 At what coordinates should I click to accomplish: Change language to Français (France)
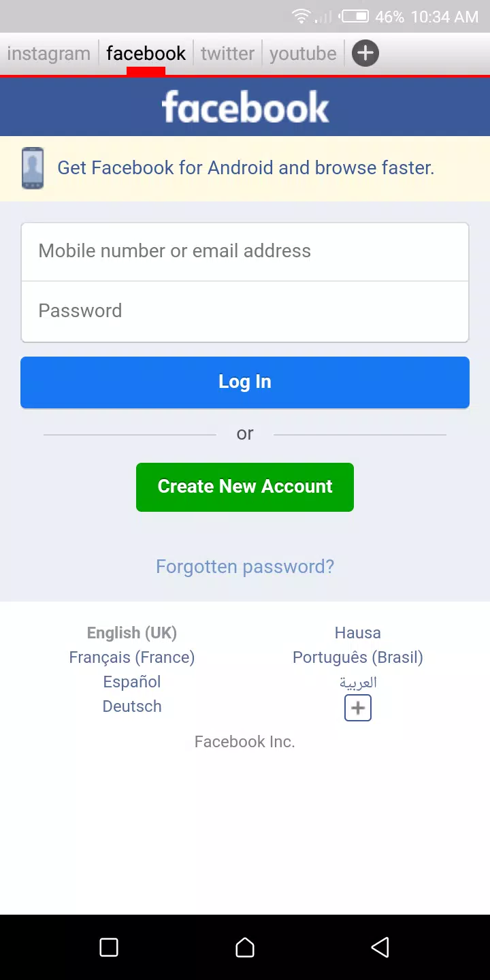pyautogui.click(x=132, y=657)
